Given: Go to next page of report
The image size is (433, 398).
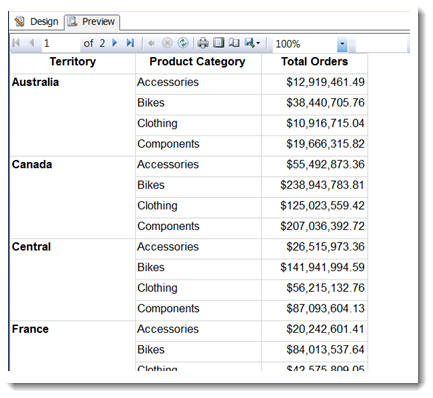Looking at the screenshot, I should point(114,43).
